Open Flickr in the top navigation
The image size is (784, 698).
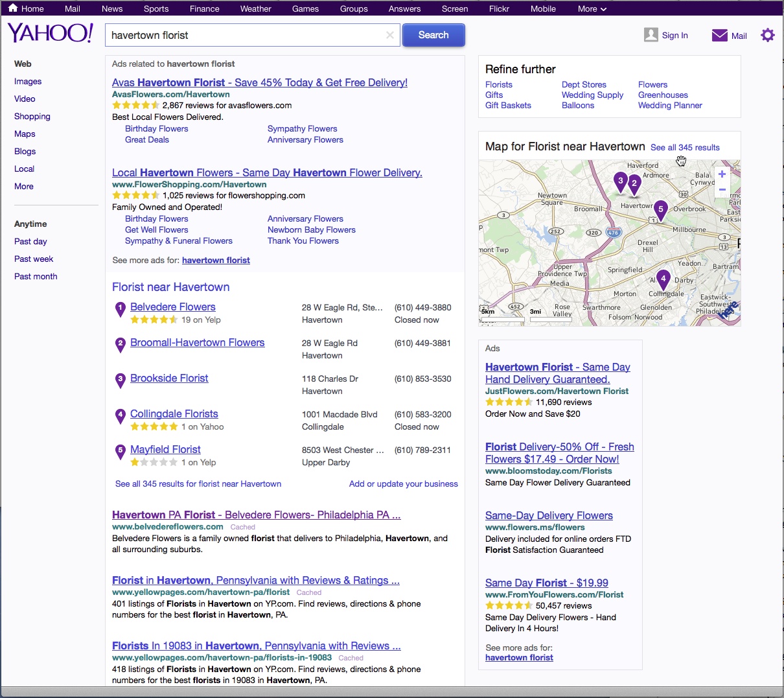pyautogui.click(x=499, y=8)
